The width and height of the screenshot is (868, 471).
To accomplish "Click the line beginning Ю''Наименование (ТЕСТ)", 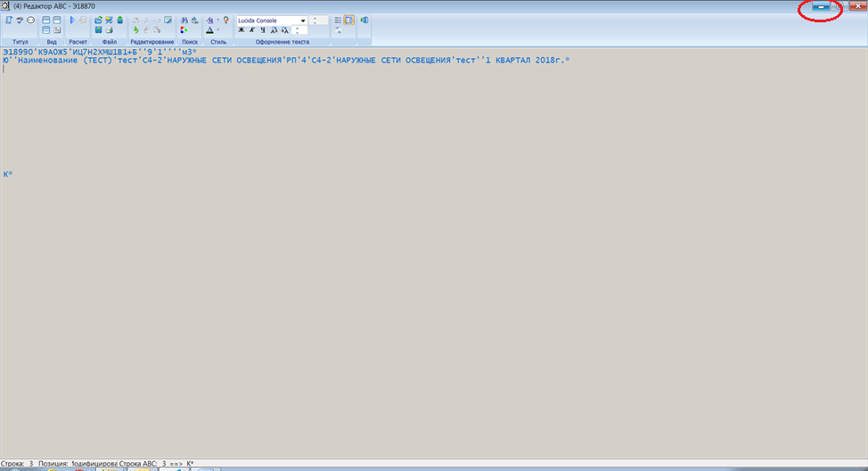I will point(286,61).
